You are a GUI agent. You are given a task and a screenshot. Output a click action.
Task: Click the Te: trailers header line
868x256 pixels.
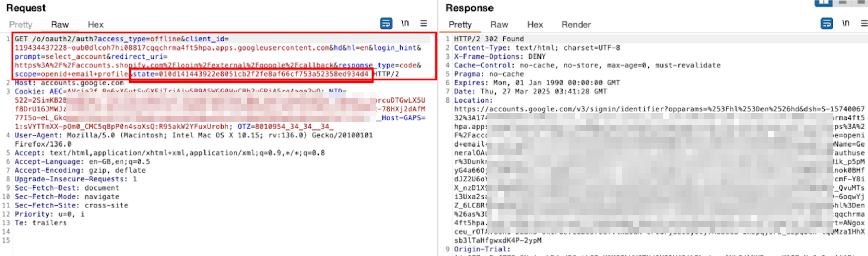coord(41,223)
